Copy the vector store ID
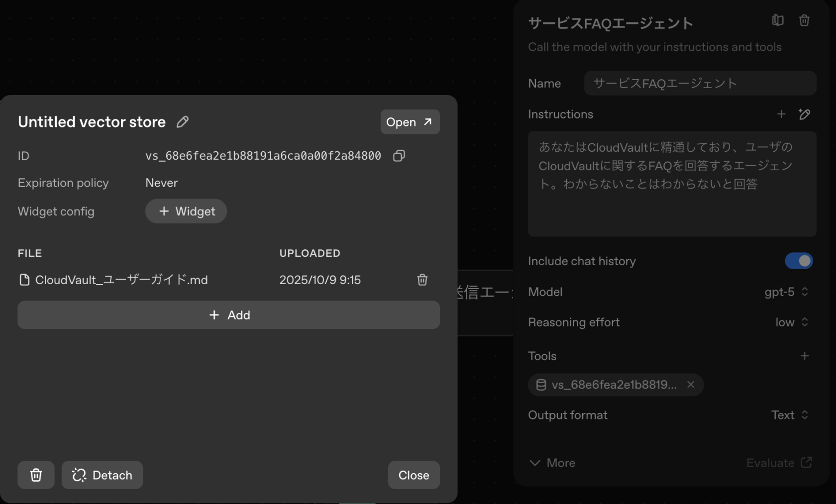This screenshot has width=836, height=504. point(399,156)
